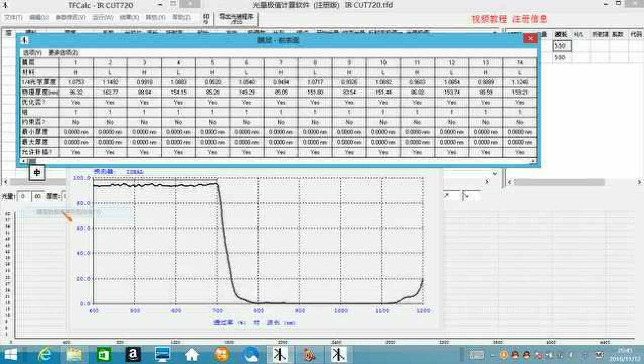Viewport: 644px width, 364px height.
Task: Click the Amazon icon in the taskbar
Action: tap(133, 355)
